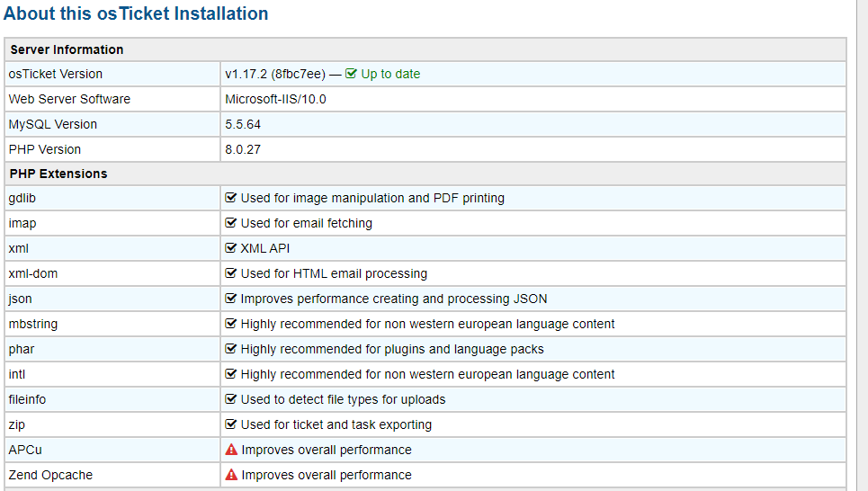Click the Zend Opcache warning triangle icon
The height and width of the screenshot is (491, 868).
click(231, 475)
